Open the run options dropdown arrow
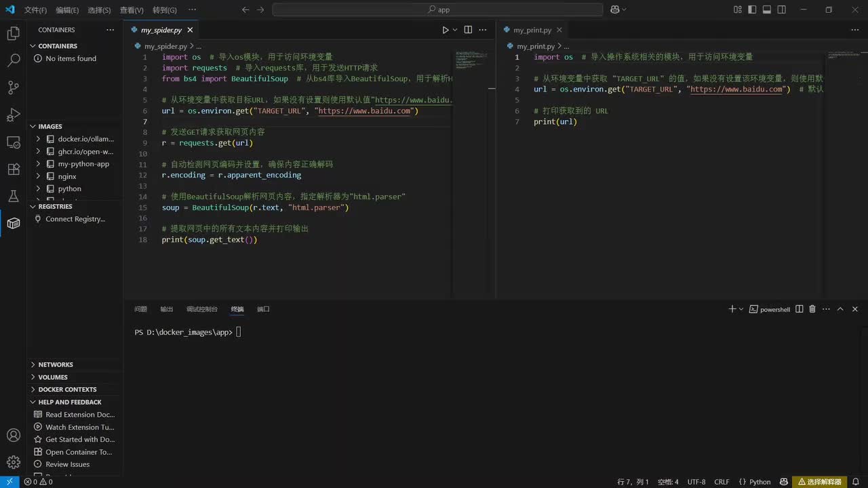The width and height of the screenshot is (868, 488). tap(455, 30)
